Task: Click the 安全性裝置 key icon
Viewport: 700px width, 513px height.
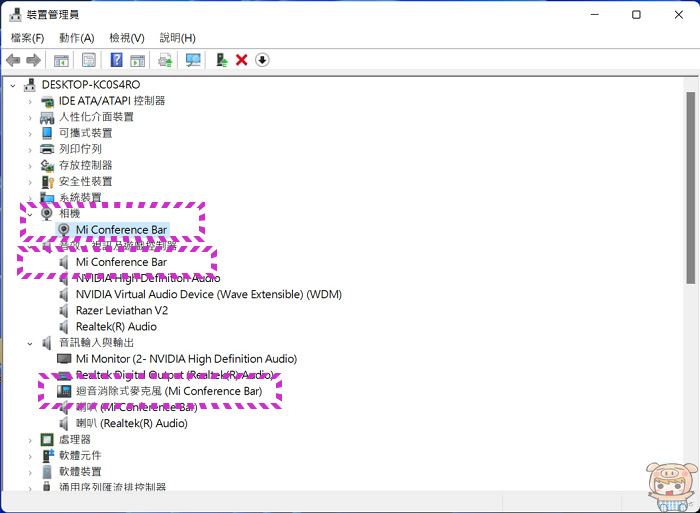Action: [47, 182]
